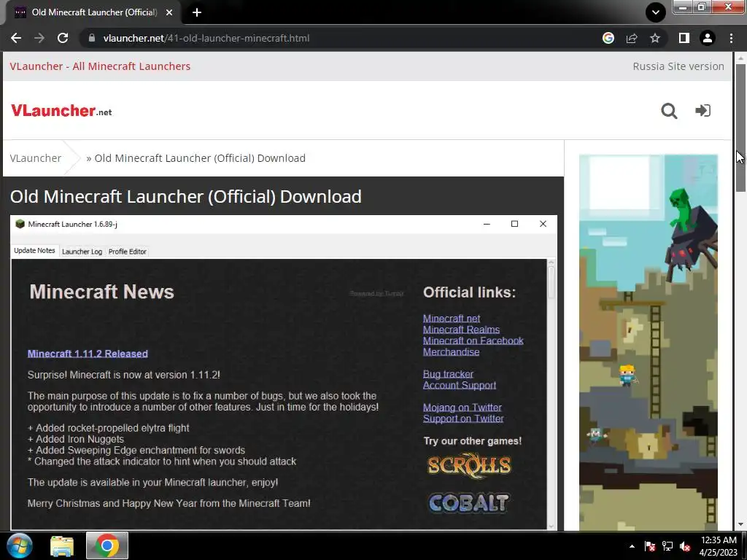
Task: Click Minecraft Realms in the official links
Action: point(461,330)
